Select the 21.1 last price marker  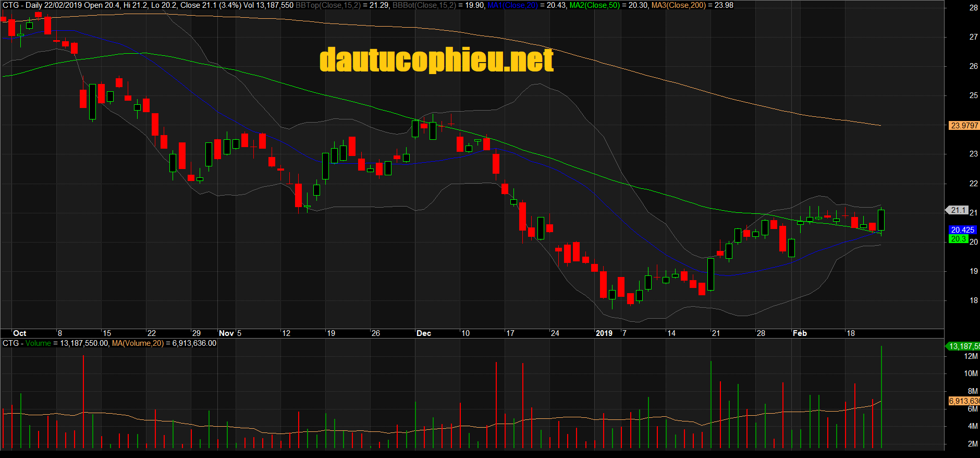click(958, 210)
